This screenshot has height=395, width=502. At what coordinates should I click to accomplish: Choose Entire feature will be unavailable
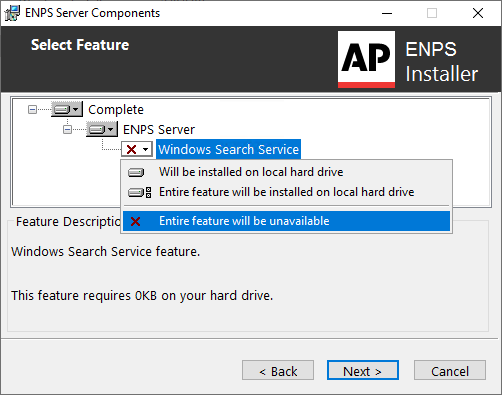point(286,221)
